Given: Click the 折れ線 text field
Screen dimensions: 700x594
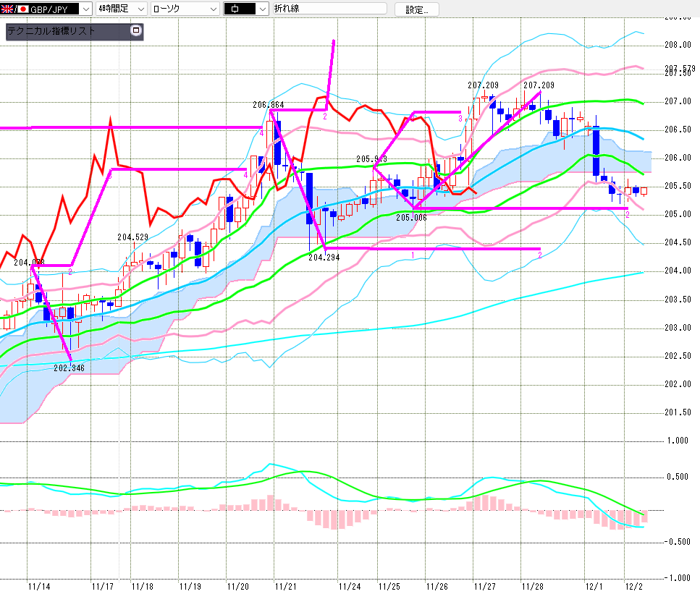Looking at the screenshot, I should [329, 9].
